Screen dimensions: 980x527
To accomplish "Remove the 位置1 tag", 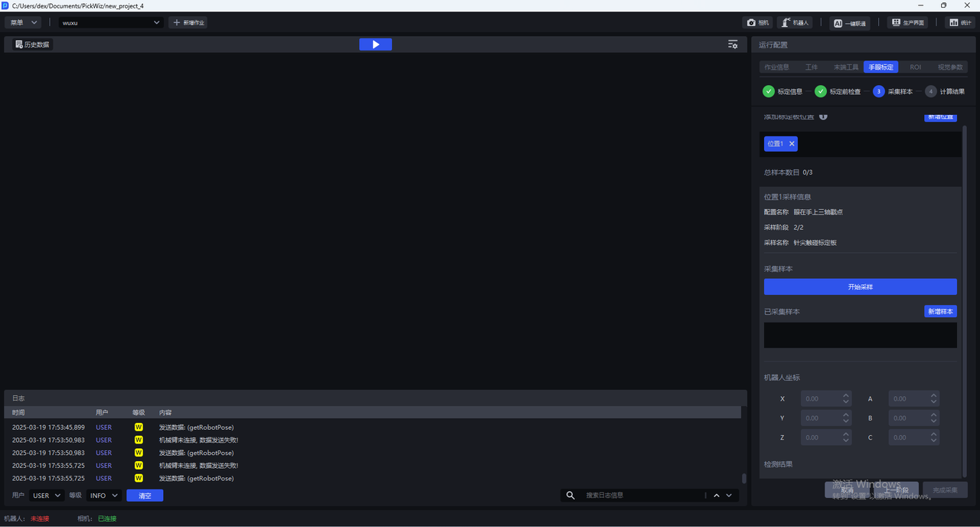I will coord(792,144).
